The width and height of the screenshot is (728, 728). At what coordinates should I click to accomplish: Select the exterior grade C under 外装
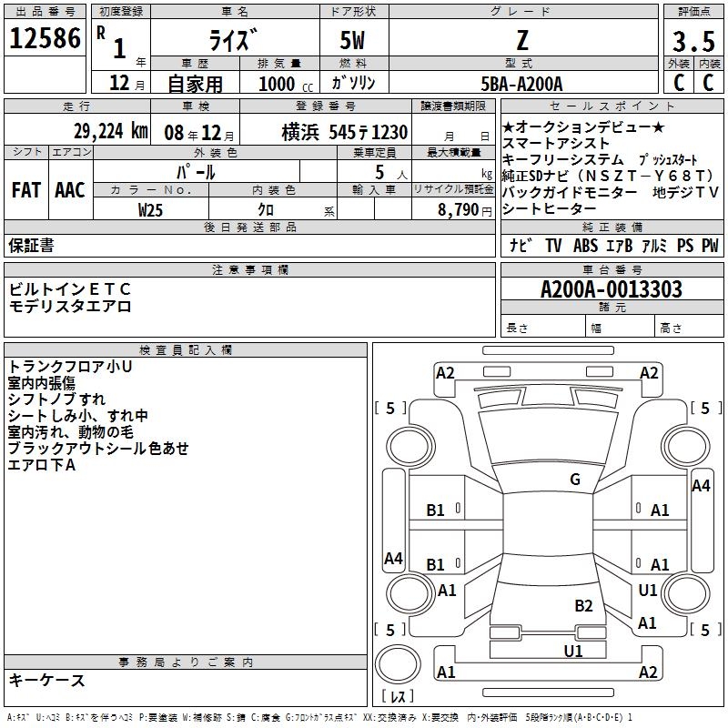[679, 83]
